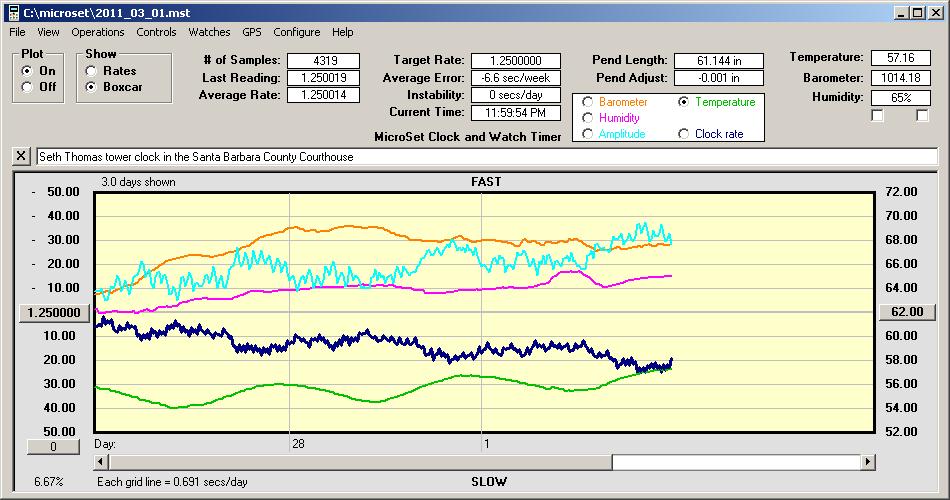The width and height of the screenshot is (950, 500).
Task: Tick the left checkbox below Humidity
Action: point(877,116)
